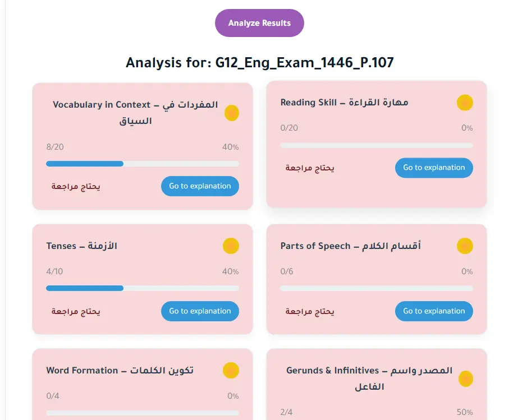The width and height of the screenshot is (513, 420).
Task: Open Go to explanation for Reading Skill
Action: pyautogui.click(x=434, y=168)
